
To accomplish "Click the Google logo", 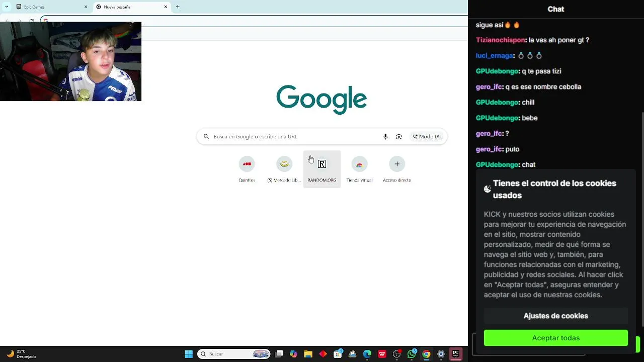I will pyautogui.click(x=321, y=100).
